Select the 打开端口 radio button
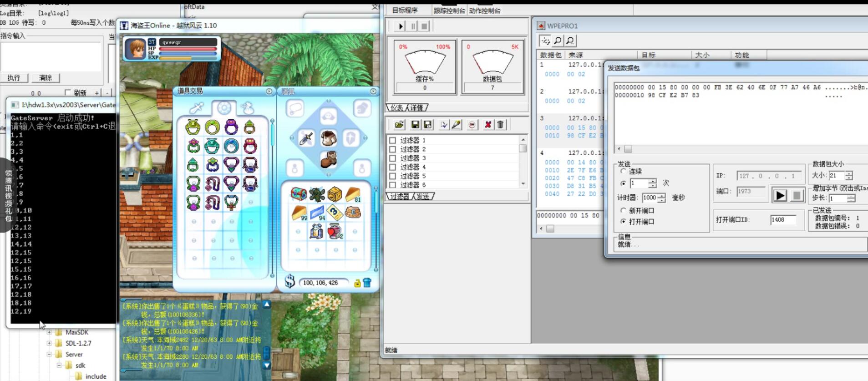Screen dimensions: 868x381 point(623,221)
